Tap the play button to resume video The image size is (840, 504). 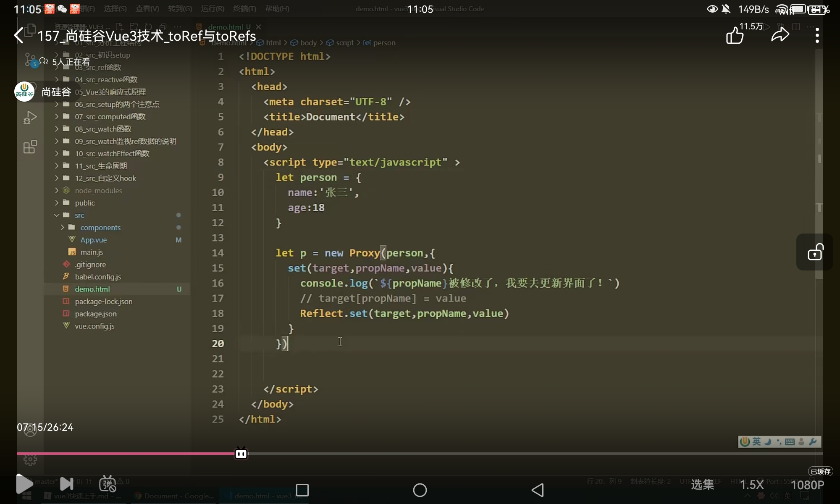click(x=24, y=484)
